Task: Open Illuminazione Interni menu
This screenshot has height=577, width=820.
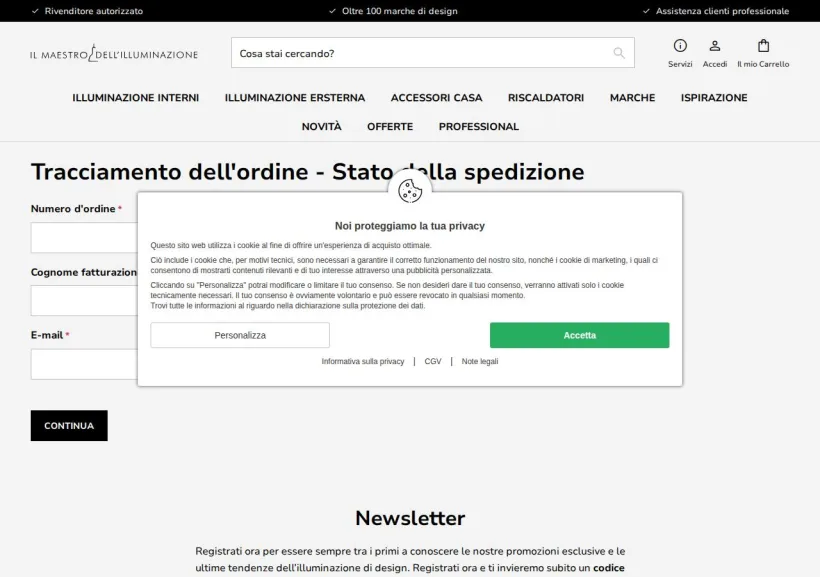Action: click(135, 98)
